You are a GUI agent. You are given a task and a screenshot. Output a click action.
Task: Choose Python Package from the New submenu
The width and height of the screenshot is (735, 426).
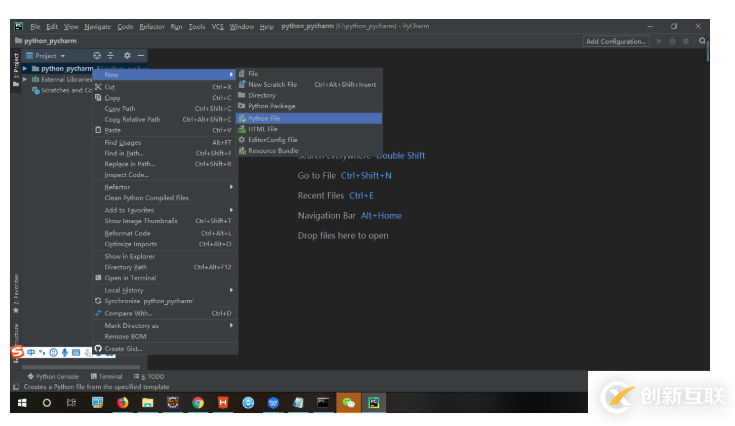271,106
